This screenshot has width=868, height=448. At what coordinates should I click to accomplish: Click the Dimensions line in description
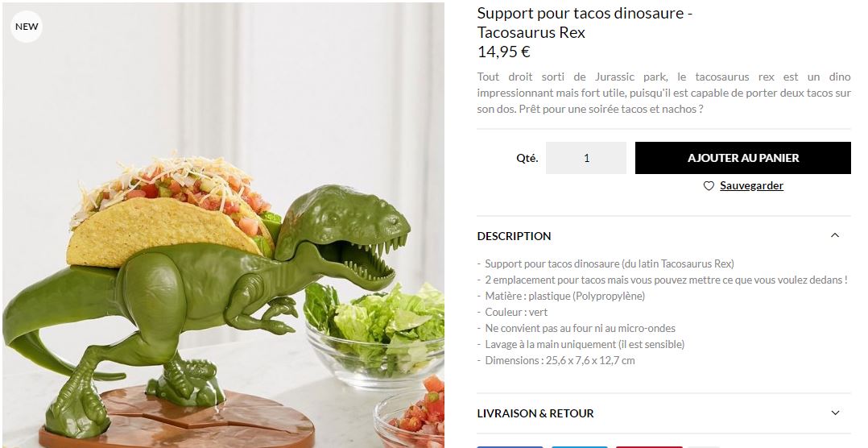(x=556, y=360)
